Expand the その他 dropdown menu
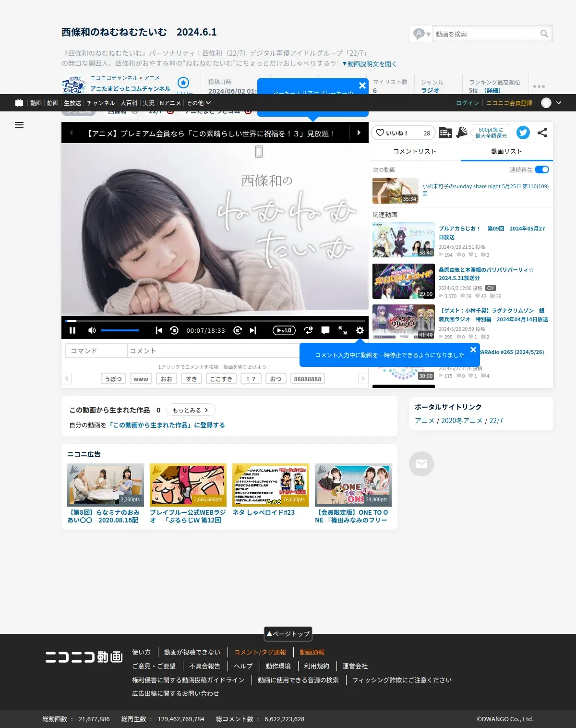Screen dimensions: 576x728 (x=199, y=103)
